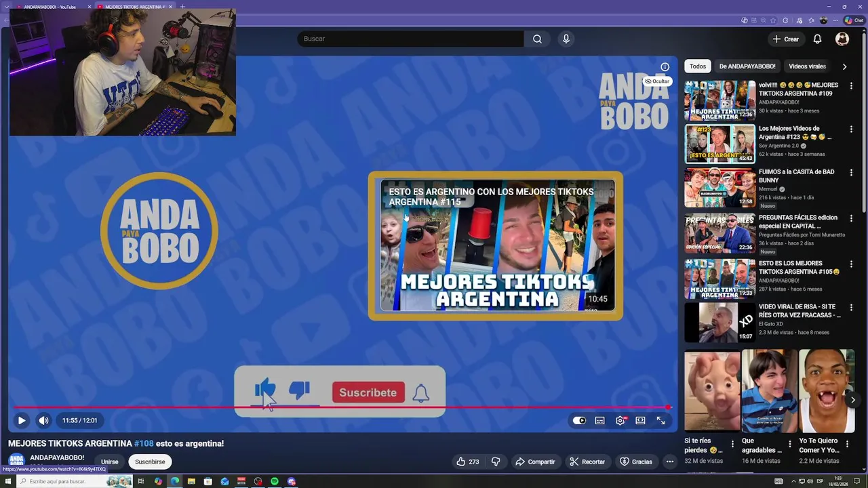
Task: Start voice search with microphone icon
Action: click(x=566, y=39)
